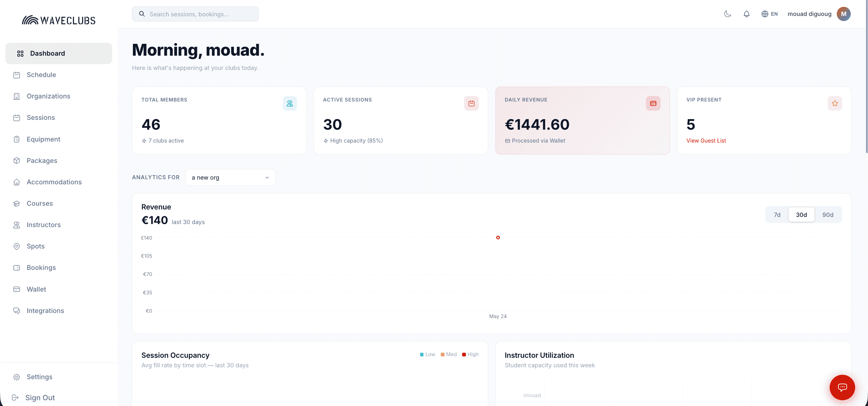Open Equipment section

pos(59,139)
